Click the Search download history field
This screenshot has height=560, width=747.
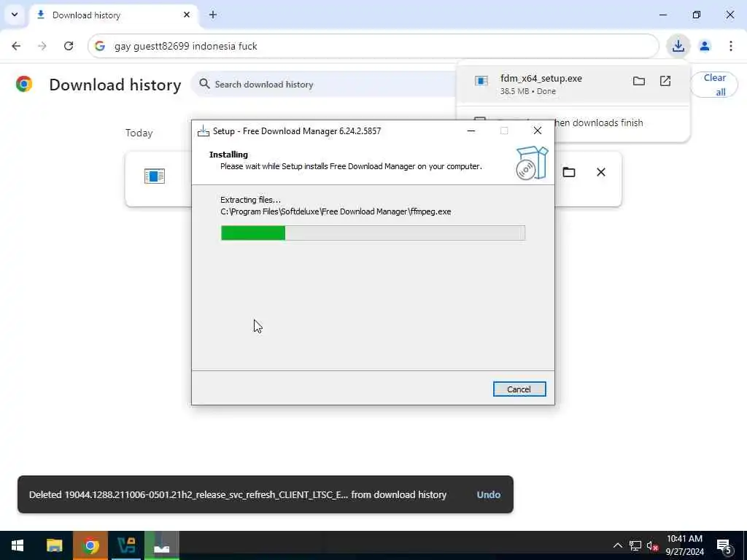pyautogui.click(x=324, y=85)
